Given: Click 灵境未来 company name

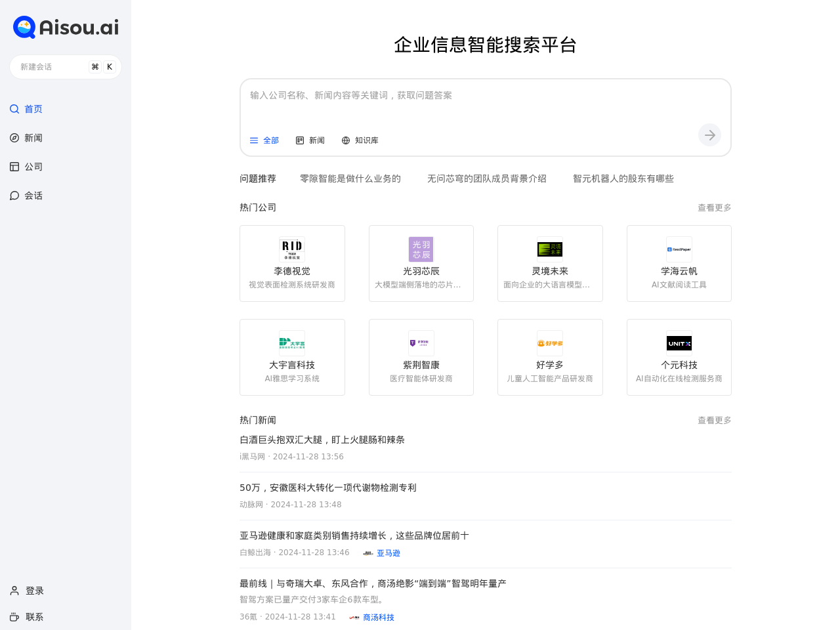Looking at the screenshot, I should click(x=550, y=271).
